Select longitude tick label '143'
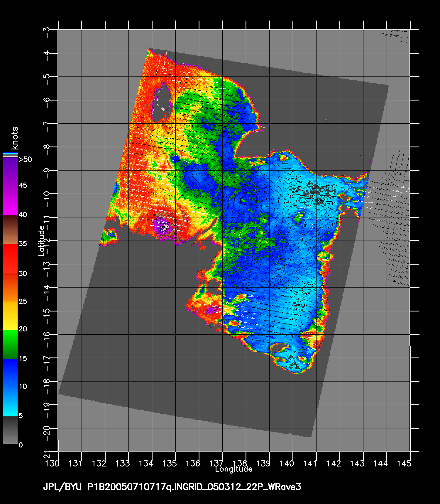Viewport: 440px width, 504px height. tap(357, 463)
